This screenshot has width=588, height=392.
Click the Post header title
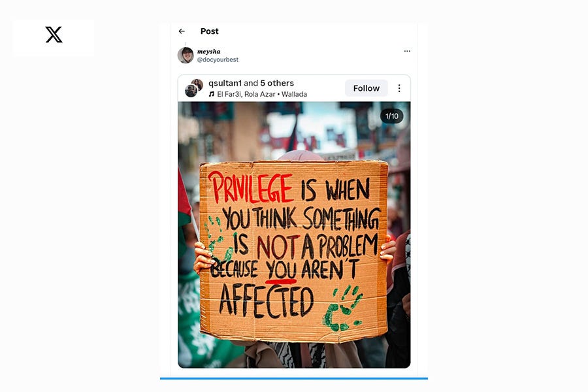click(x=209, y=31)
